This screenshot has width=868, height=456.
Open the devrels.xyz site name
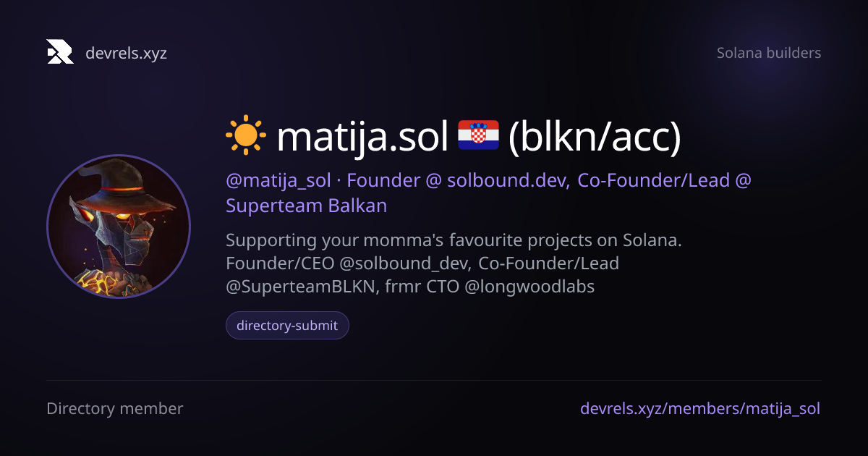(126, 53)
